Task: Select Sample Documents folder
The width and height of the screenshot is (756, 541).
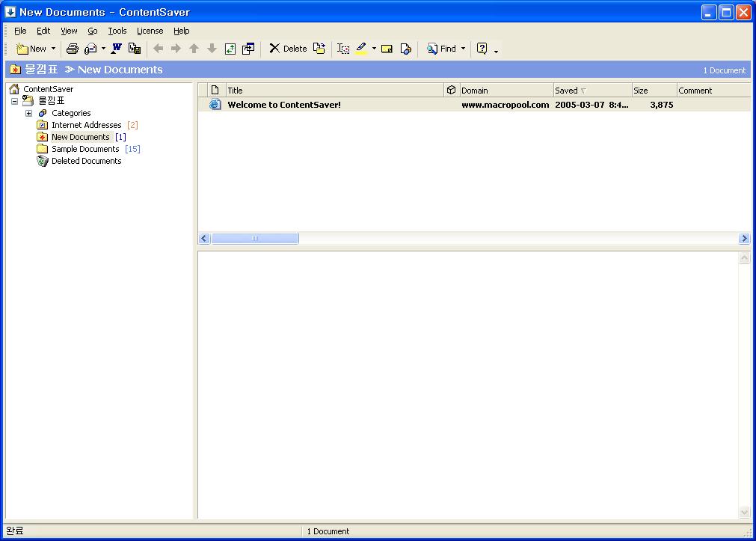Action: (84, 149)
